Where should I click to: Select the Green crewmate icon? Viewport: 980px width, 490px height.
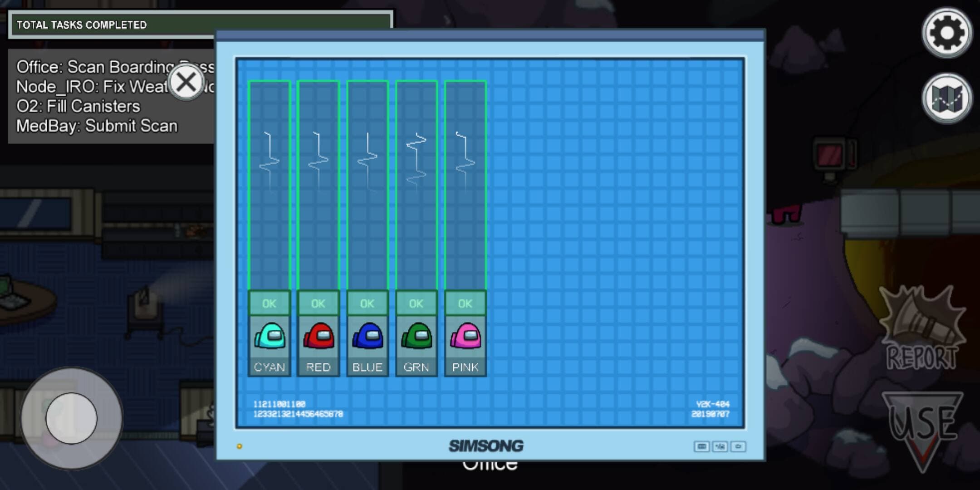416,337
